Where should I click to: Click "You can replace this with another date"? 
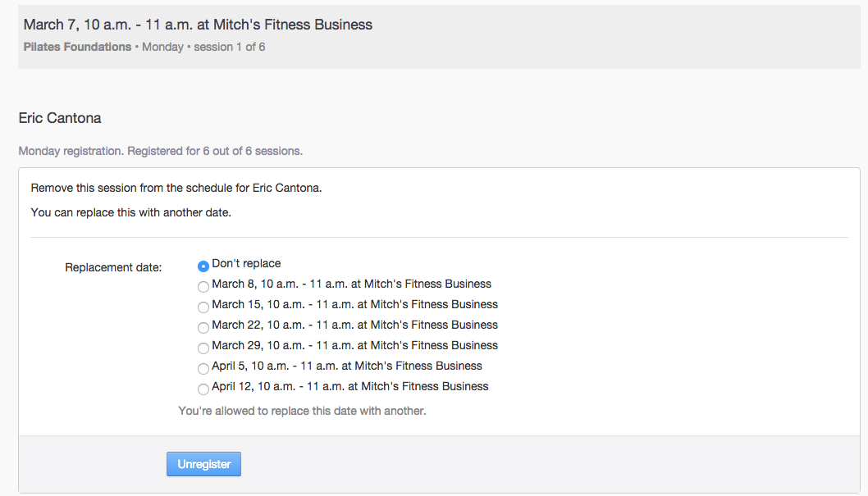click(131, 212)
